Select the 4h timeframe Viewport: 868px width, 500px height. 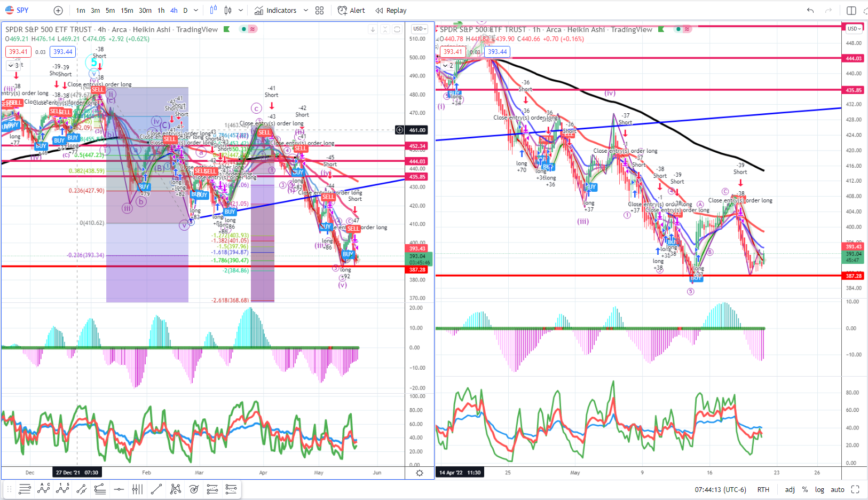[x=174, y=11]
